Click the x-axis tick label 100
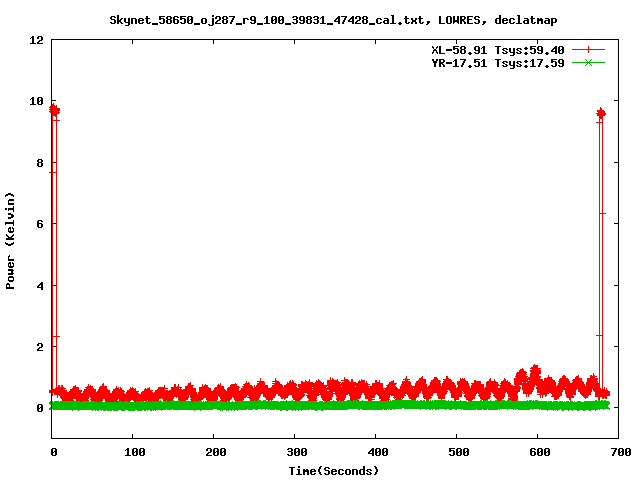 click(135, 452)
